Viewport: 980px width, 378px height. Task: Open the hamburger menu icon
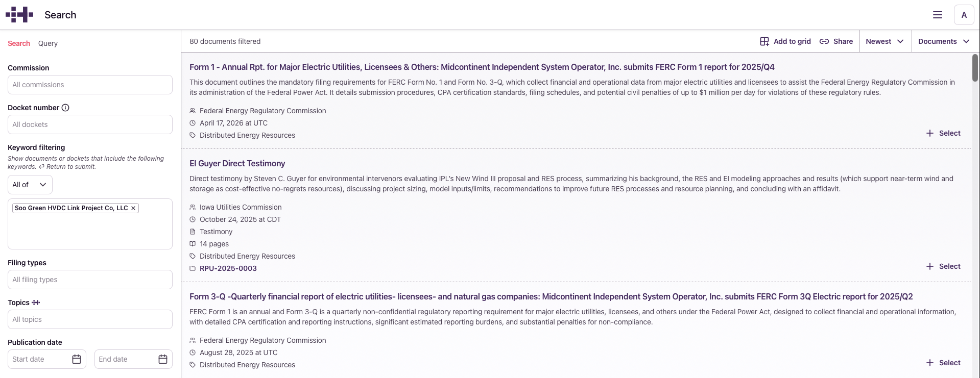point(938,15)
